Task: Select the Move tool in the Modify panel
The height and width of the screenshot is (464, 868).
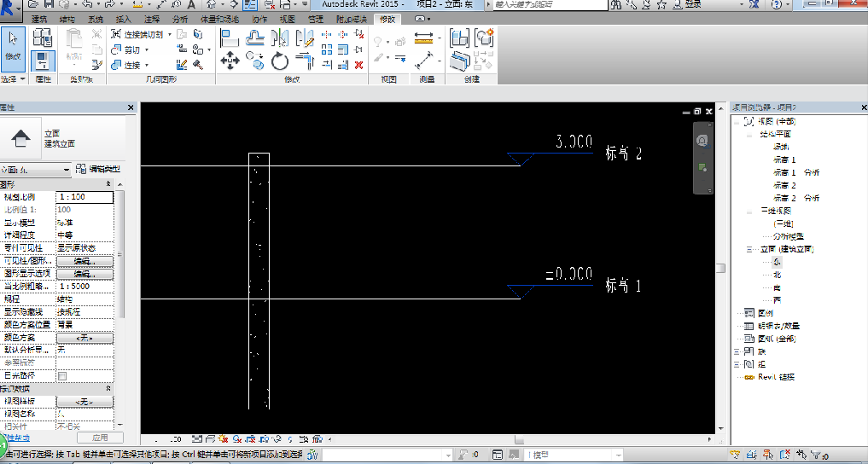Action: pos(229,61)
